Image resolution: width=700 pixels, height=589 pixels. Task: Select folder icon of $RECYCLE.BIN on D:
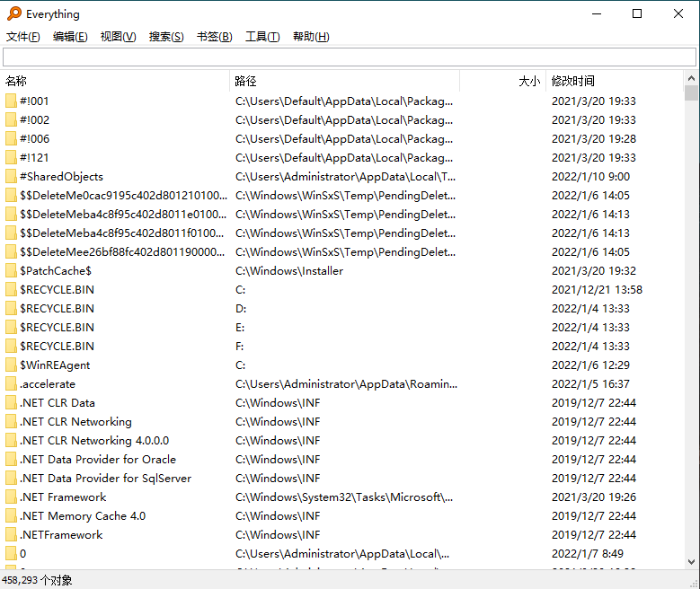click(11, 308)
